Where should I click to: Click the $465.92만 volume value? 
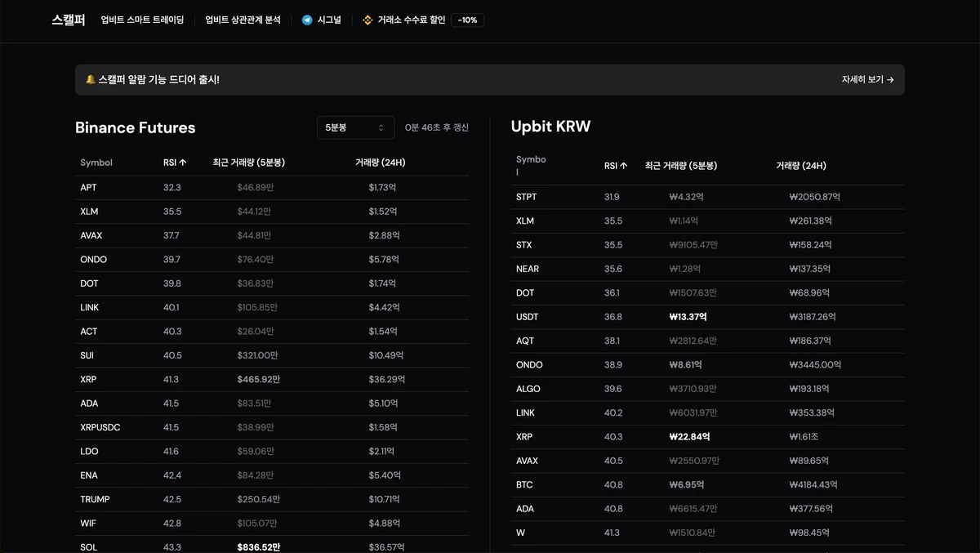[x=259, y=379]
